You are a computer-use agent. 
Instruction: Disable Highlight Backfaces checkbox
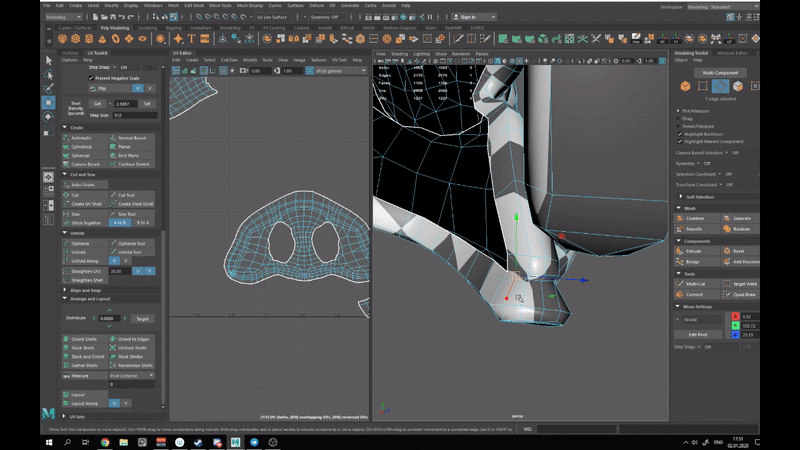click(680, 133)
